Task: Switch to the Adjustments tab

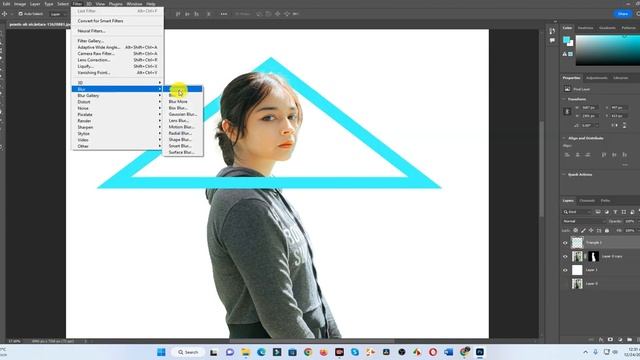Action: click(x=597, y=78)
